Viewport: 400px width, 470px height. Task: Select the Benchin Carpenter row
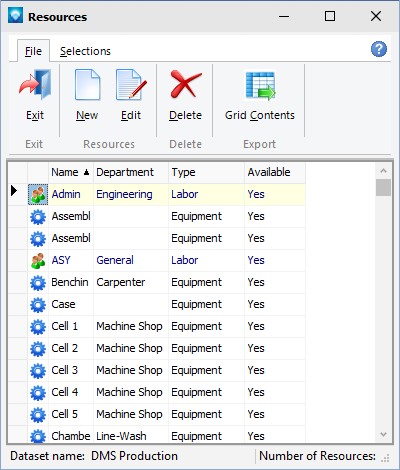[157, 282]
